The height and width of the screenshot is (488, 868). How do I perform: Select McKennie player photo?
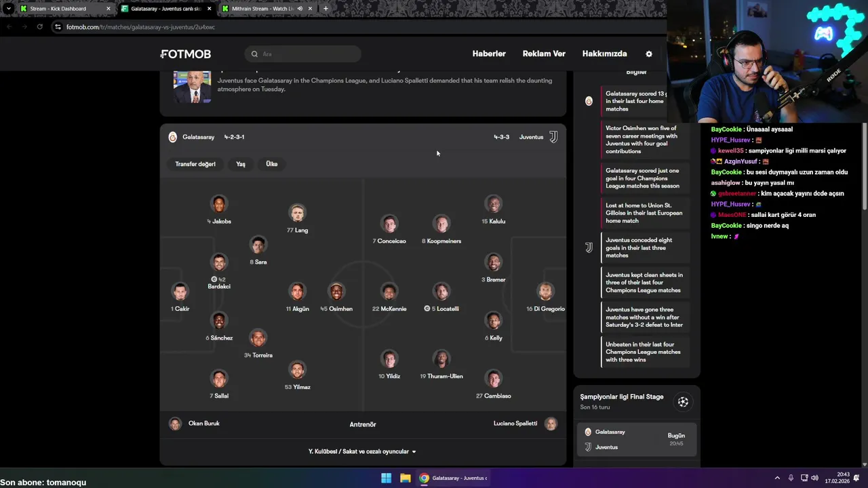tap(389, 291)
